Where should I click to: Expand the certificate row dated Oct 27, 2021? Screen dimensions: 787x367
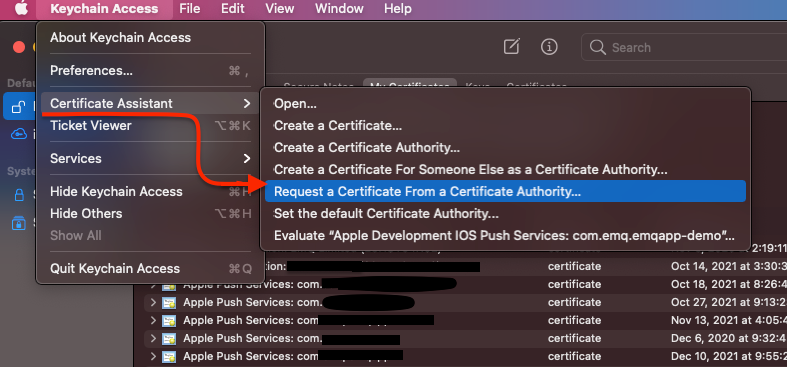(x=154, y=302)
